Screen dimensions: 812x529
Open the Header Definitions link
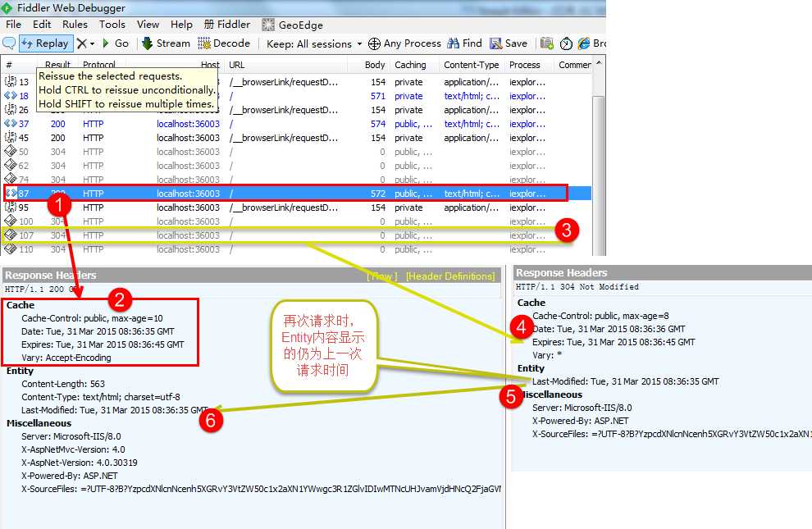point(450,276)
